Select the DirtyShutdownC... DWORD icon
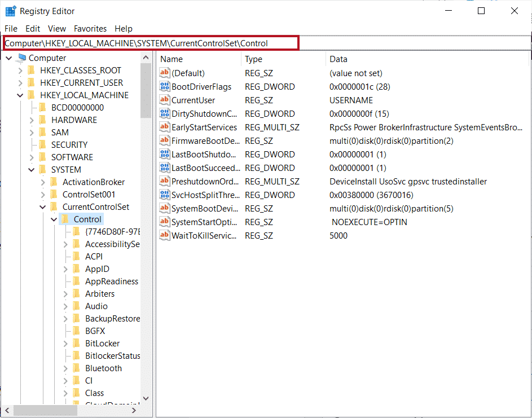This screenshot has height=418, width=532. tap(165, 113)
